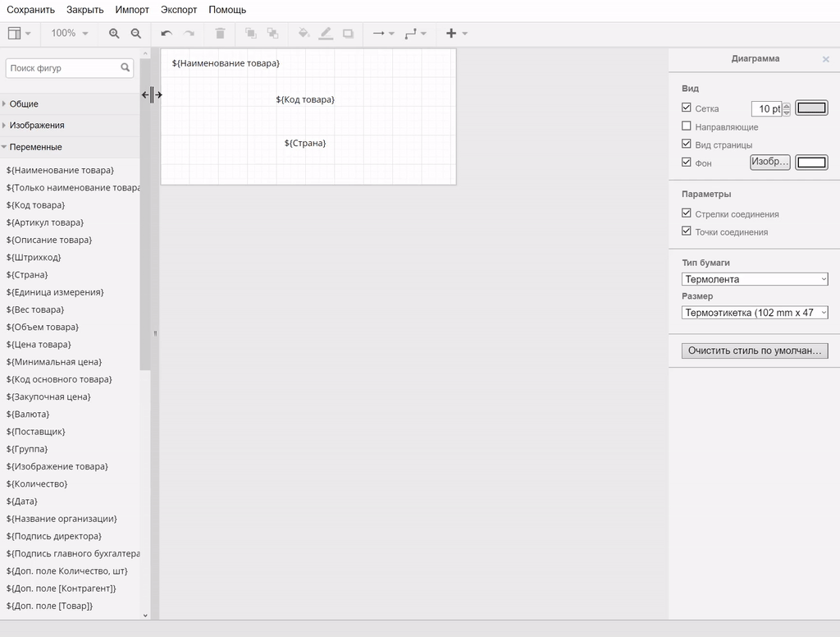Screen dimensions: 840x637
Task: Click the line color pencil icon
Action: tap(326, 34)
